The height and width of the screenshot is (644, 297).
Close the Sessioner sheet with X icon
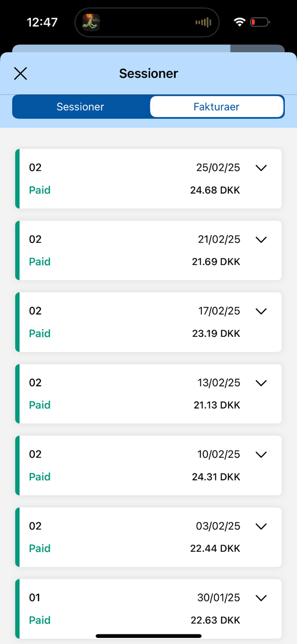pos(20,74)
